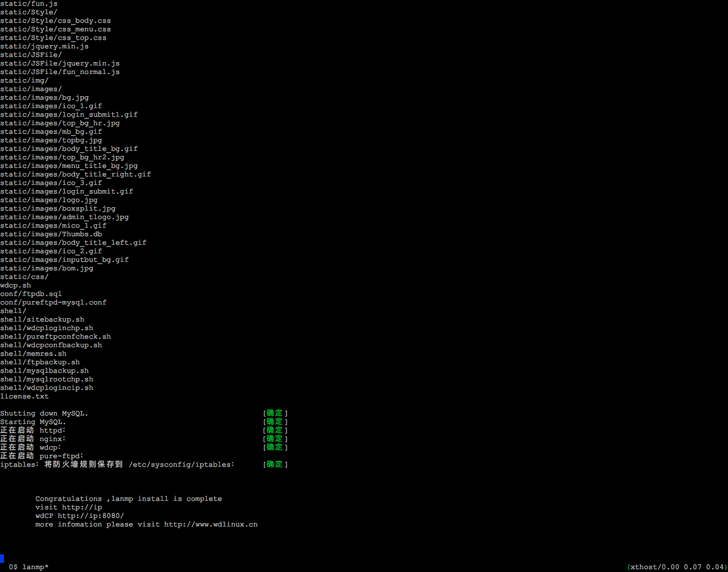Select shell/mysqlbackup.sh line

[x=44, y=371]
